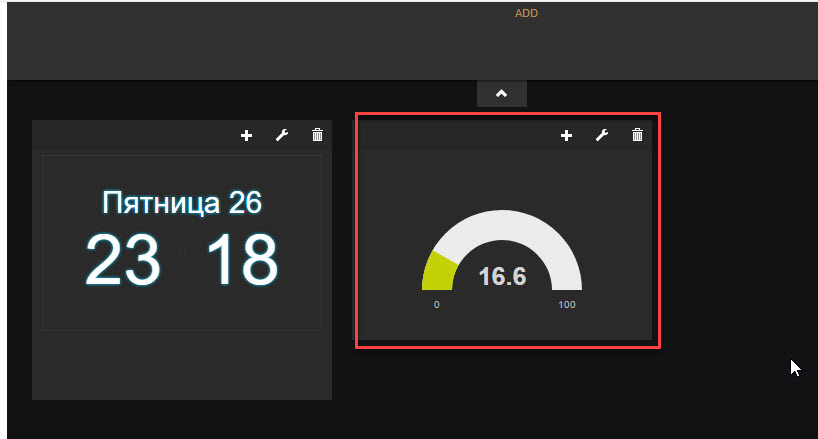
Task: Add widget to the gauge pane
Action: 566,135
